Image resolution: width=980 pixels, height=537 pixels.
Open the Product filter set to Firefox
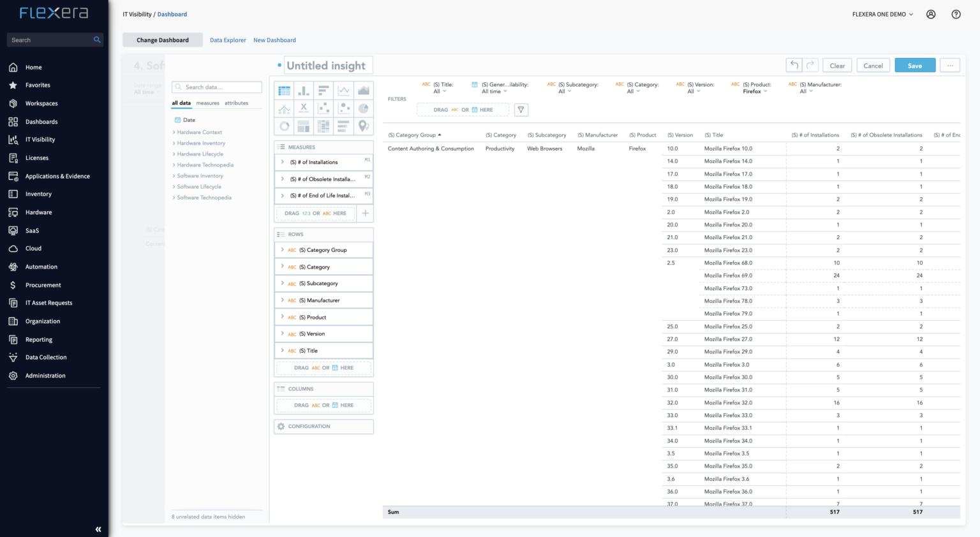click(x=755, y=91)
